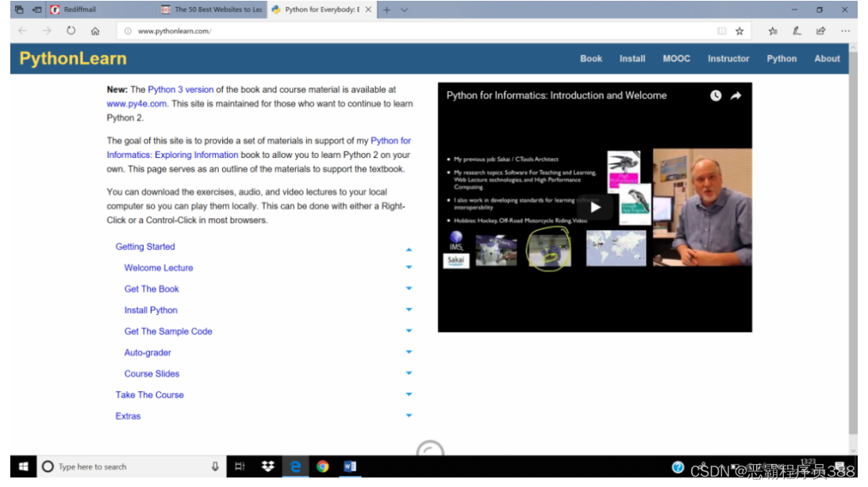Open Reading view icon in address bar
868x487 pixels.
(721, 31)
